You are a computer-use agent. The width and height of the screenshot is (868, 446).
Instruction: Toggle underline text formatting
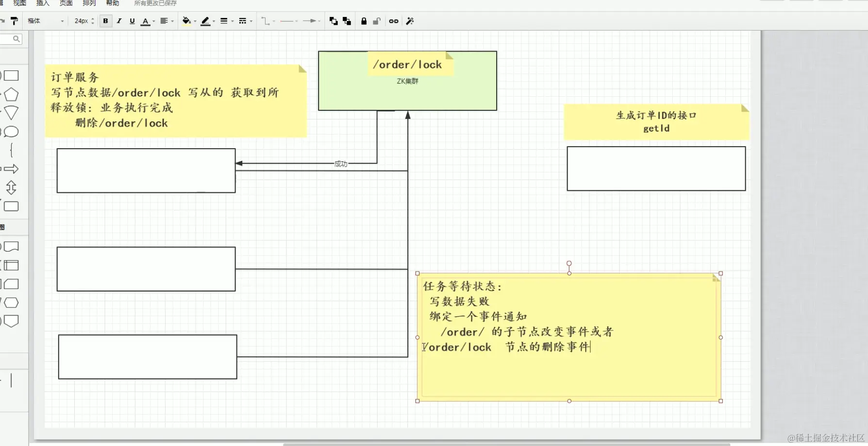coord(132,21)
